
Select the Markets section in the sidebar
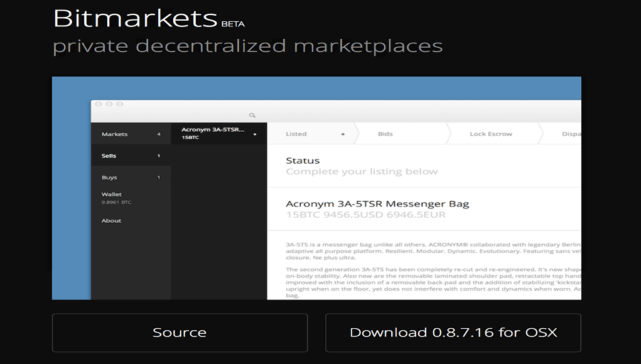click(x=114, y=134)
